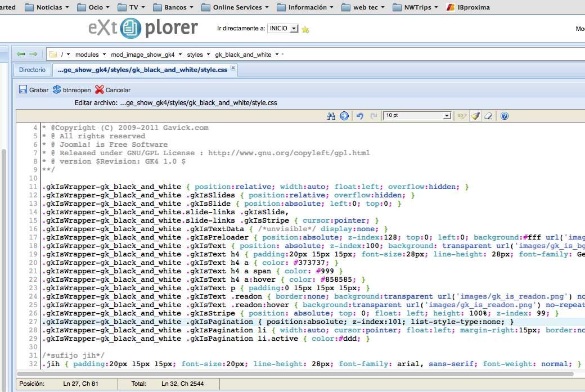Open the NWTrips bookmarks folder
Screen dimensions: 585x392
tap(415, 7)
